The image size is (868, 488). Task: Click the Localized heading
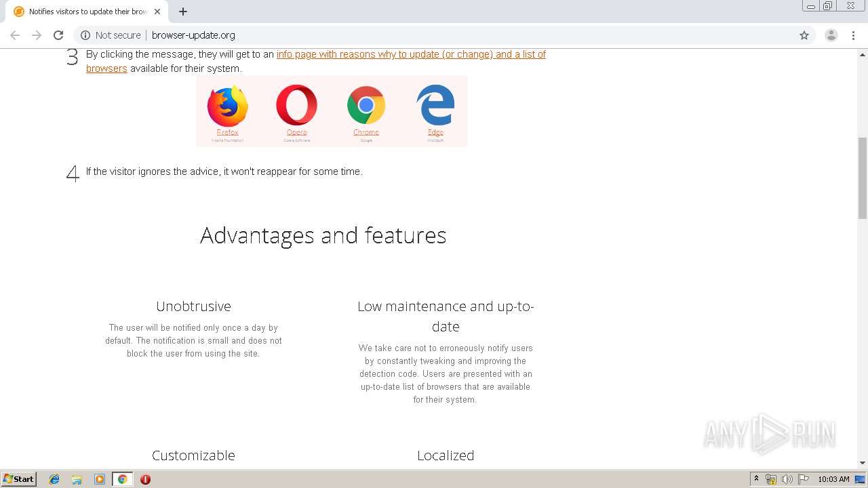tap(446, 455)
